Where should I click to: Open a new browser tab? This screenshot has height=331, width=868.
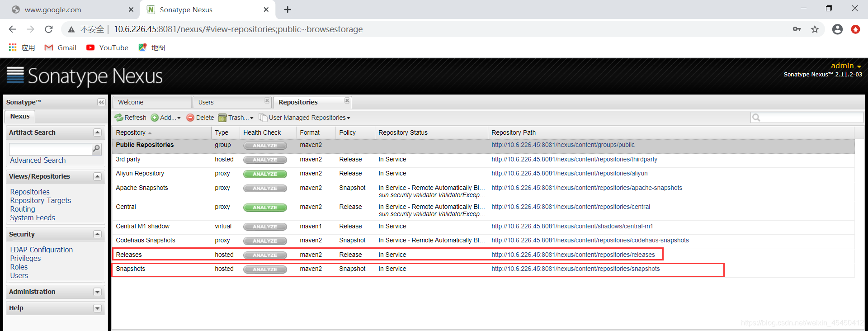point(288,9)
